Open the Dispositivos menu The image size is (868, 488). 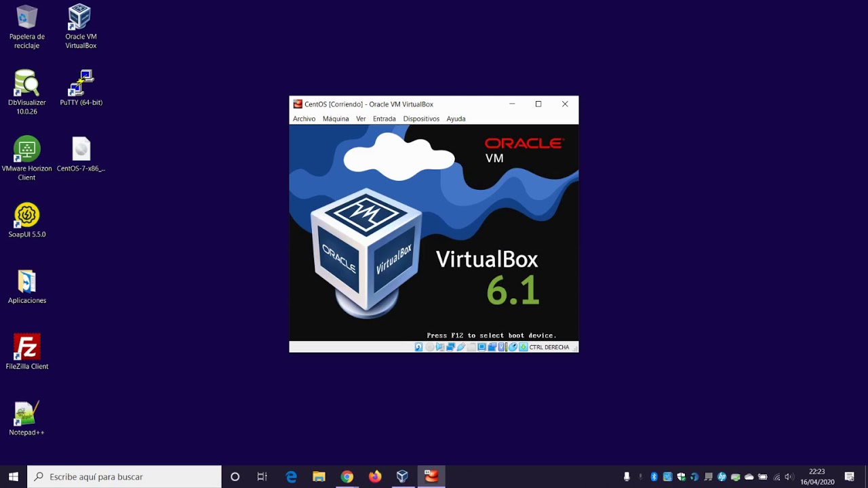click(421, 119)
